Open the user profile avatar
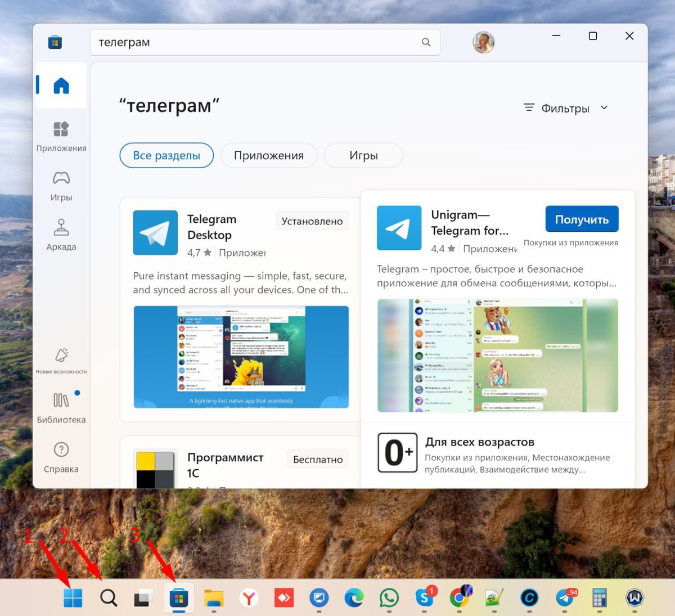 (483, 42)
